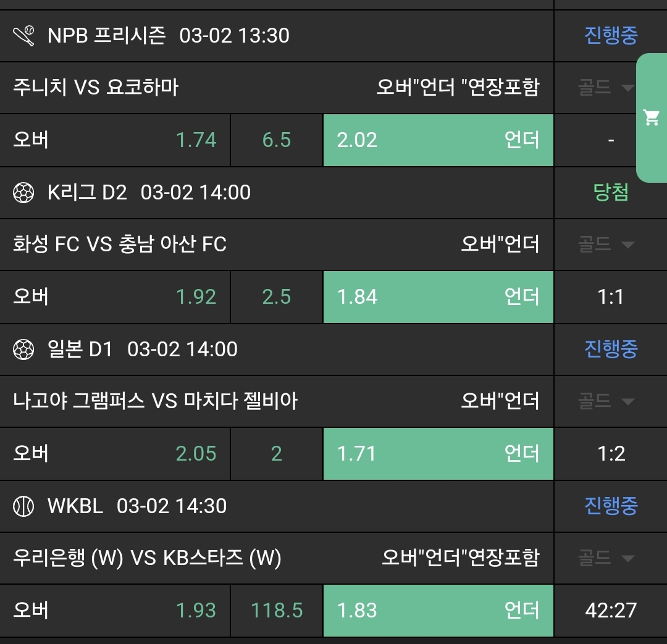
Task: Open the shopping cart side tab
Action: pos(652,117)
